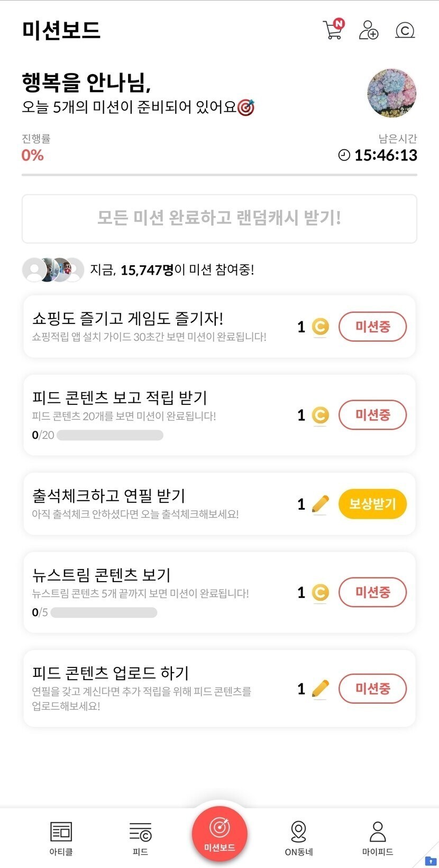Tap 미션중 on shopping game mission
439x868 pixels.
372,327
